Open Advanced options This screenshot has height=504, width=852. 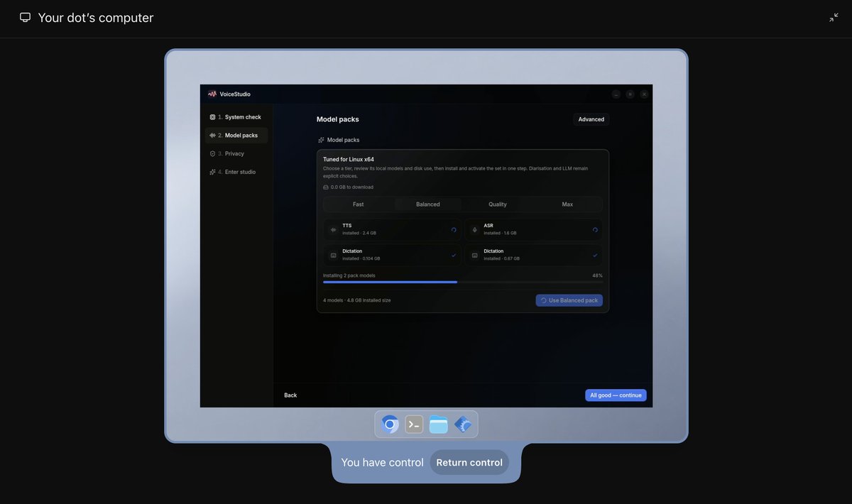click(x=591, y=119)
